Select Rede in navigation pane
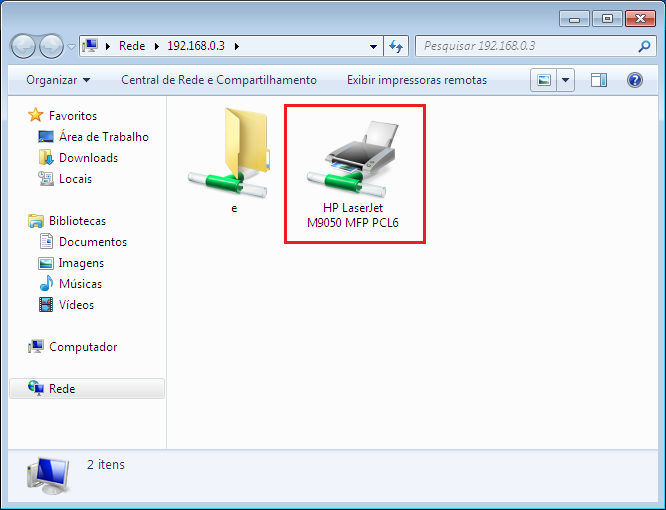 coord(62,389)
